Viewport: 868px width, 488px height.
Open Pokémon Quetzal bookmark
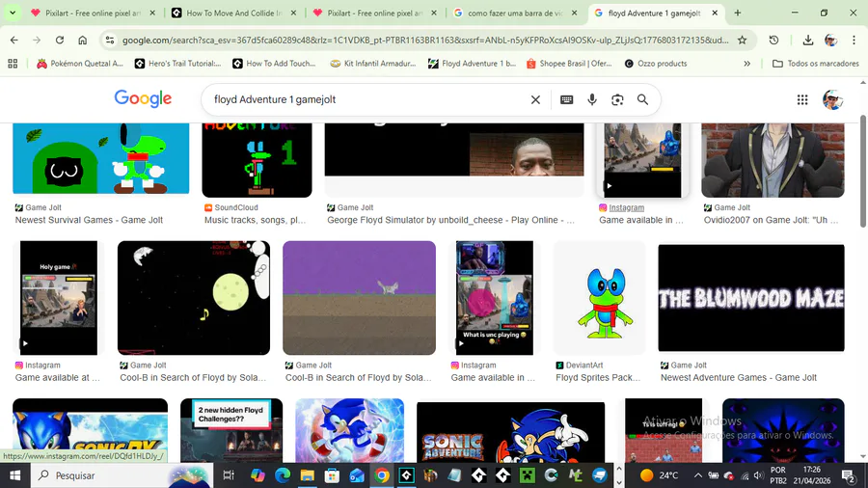[80, 64]
